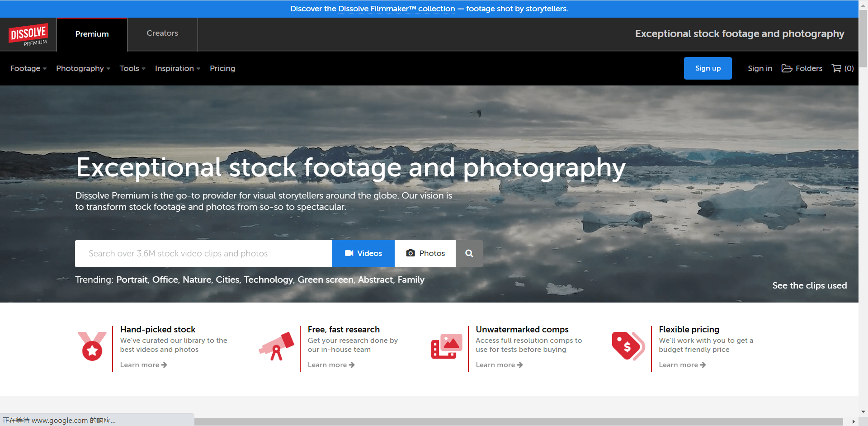This screenshot has height=426, width=868.
Task: Click the vertical scrollbar thumb
Action: click(863, 38)
